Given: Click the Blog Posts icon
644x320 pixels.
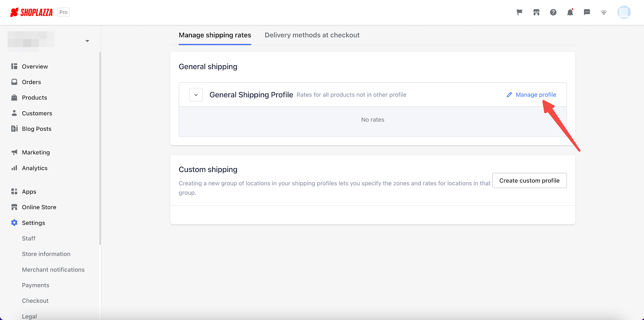Looking at the screenshot, I should [x=14, y=129].
